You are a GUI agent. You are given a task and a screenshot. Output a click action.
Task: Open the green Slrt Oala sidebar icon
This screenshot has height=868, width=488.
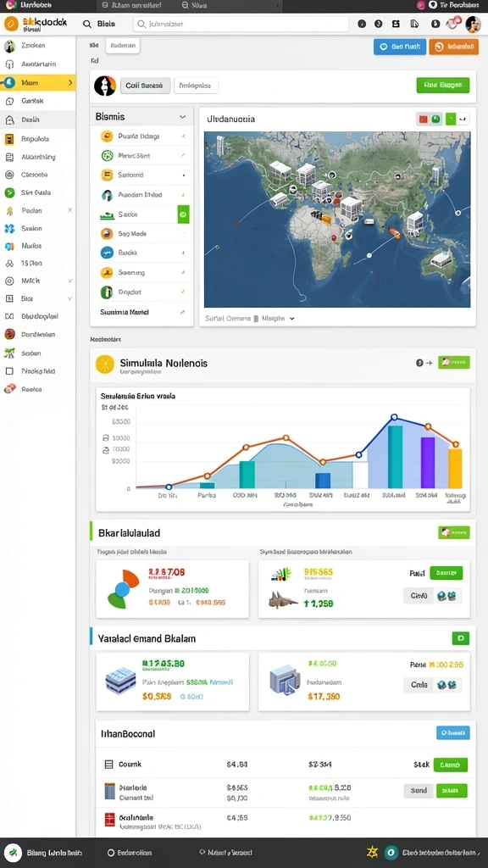coord(8,192)
